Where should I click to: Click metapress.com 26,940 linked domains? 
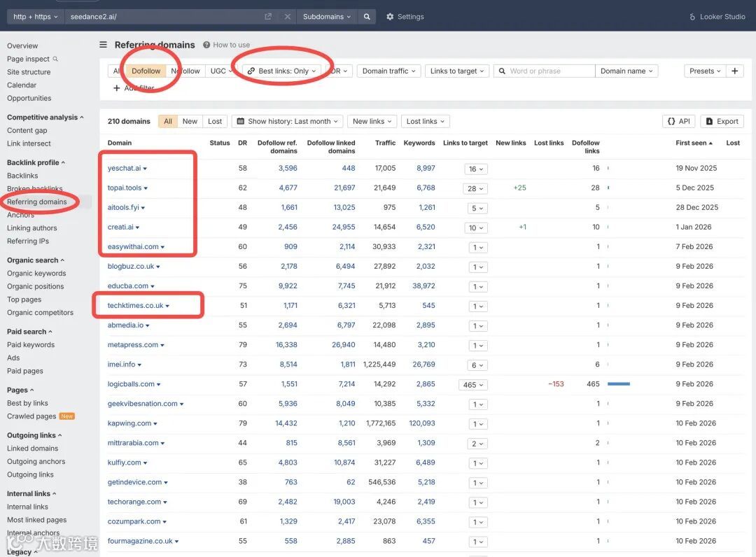[x=343, y=344]
